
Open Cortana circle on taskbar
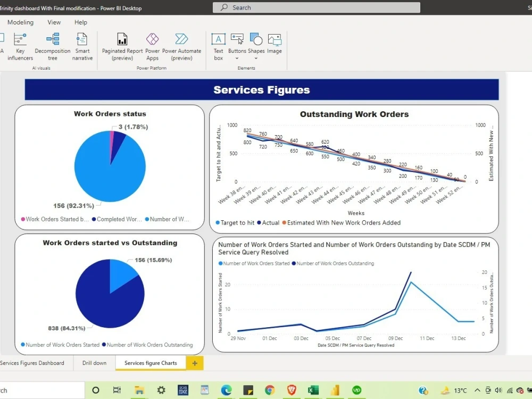tap(96, 390)
